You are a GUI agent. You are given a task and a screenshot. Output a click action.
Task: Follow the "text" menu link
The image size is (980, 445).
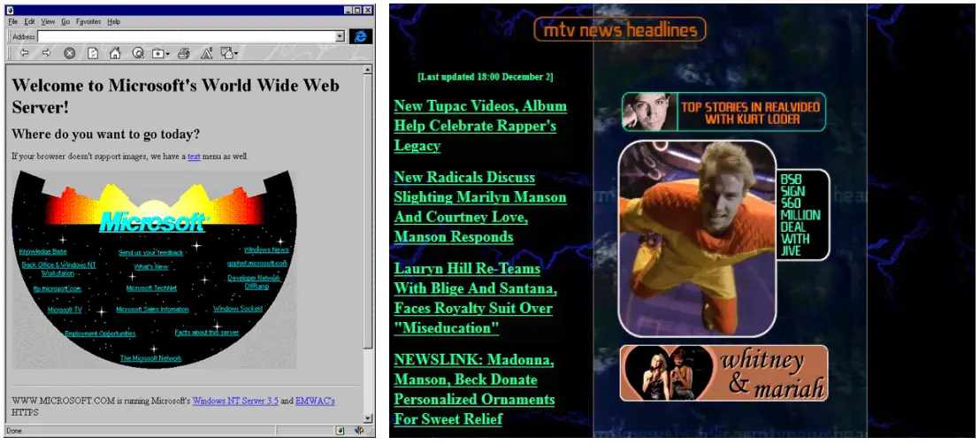pos(194,157)
